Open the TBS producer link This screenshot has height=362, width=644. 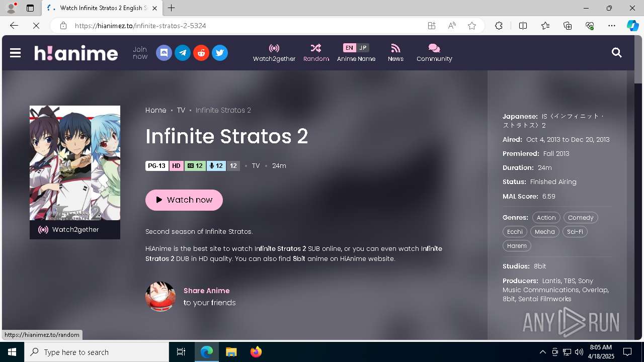coord(569,281)
